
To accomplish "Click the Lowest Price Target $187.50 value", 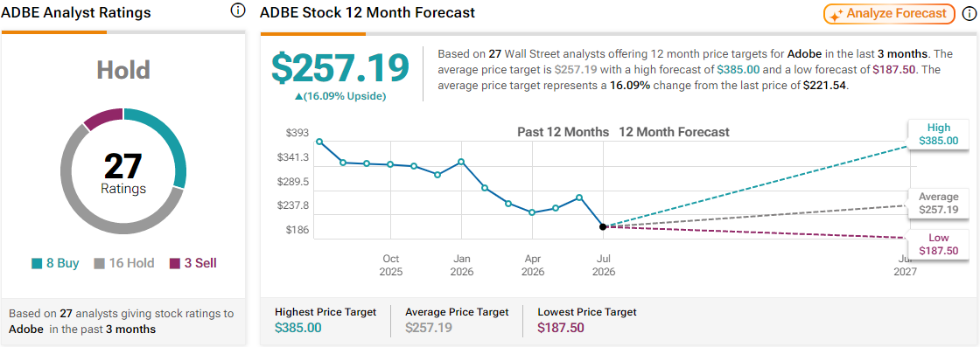I will pos(561,326).
